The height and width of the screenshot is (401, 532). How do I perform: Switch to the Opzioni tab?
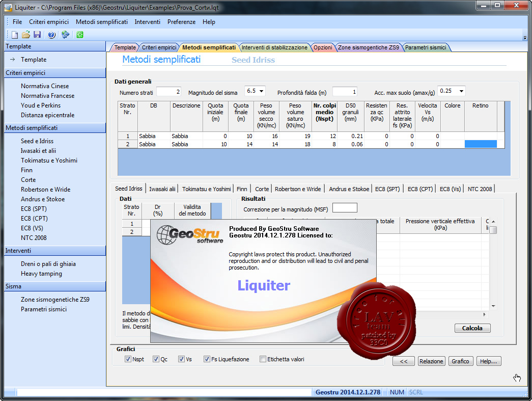[x=323, y=47]
